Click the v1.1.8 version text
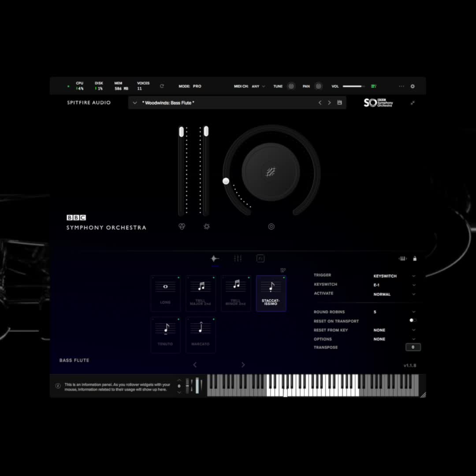 [410, 365]
